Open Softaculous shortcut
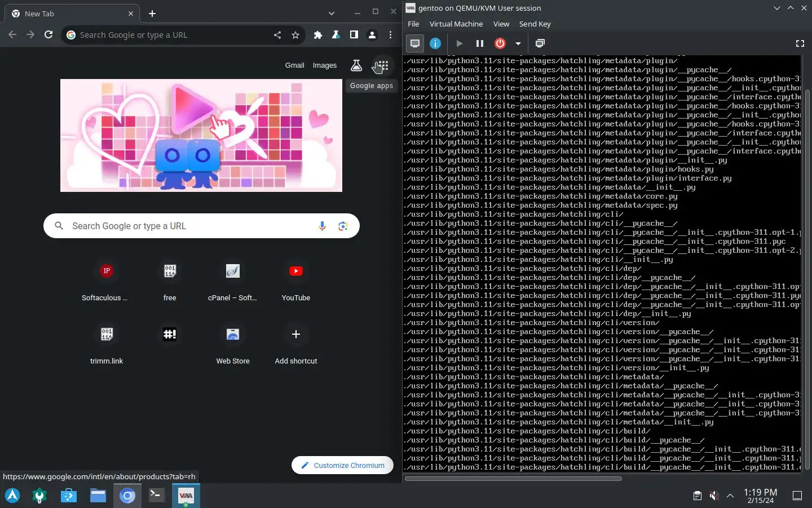This screenshot has height=508, width=812. click(106, 281)
